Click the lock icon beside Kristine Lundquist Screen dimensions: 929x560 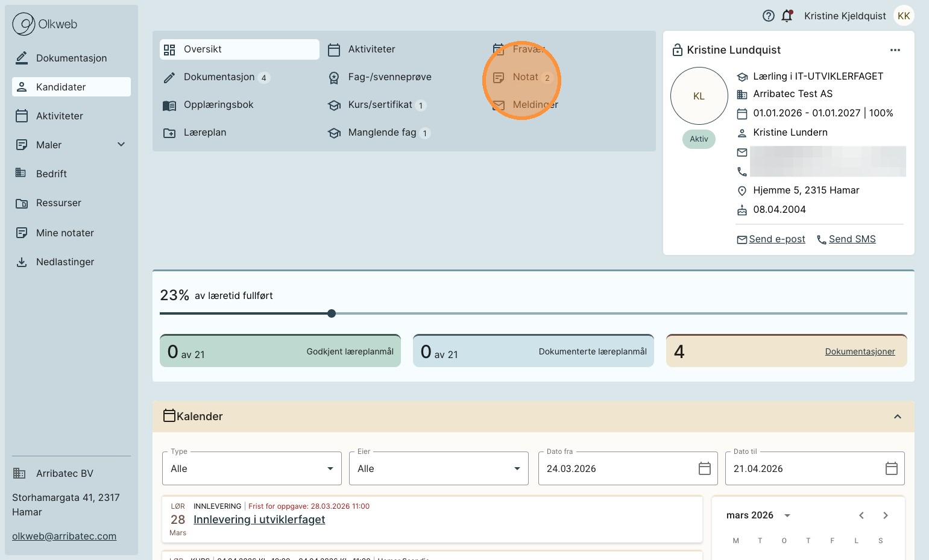(678, 50)
